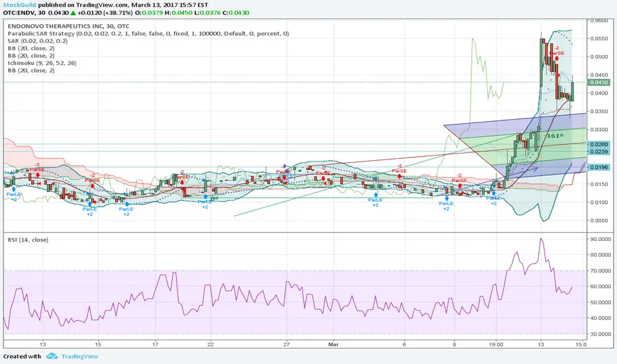Click the H:0.0450 high value

(x=179, y=13)
